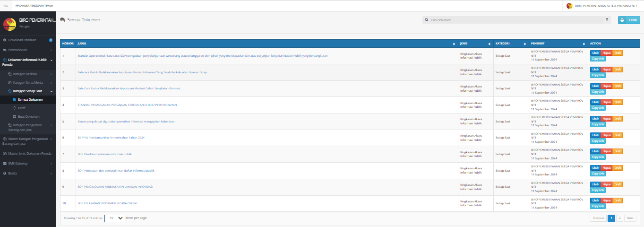The image size is (644, 227).
Task: Click the Biro Pemerintahan logo in sidebar
Action: pyautogui.click(x=9, y=24)
